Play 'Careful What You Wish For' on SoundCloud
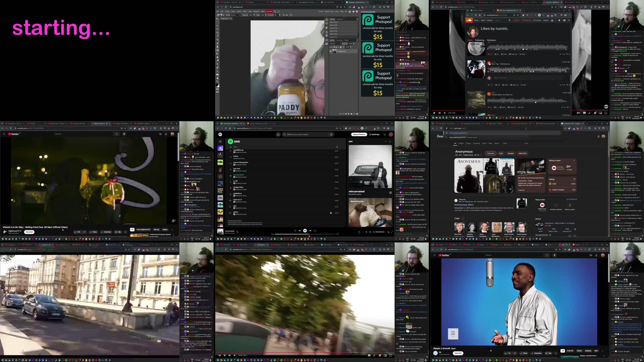 click(489, 94)
